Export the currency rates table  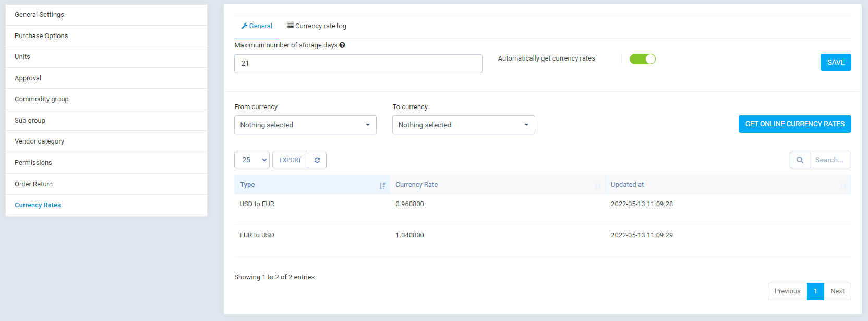(x=290, y=160)
